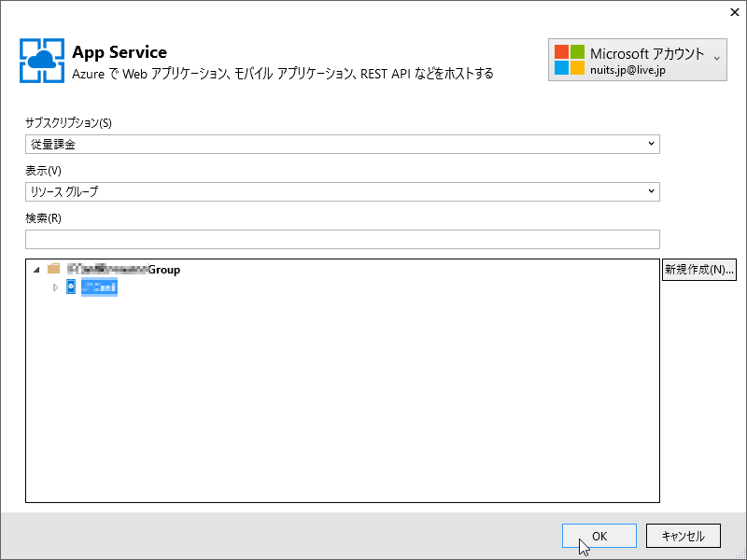Click into the 検索 input field

point(343,239)
